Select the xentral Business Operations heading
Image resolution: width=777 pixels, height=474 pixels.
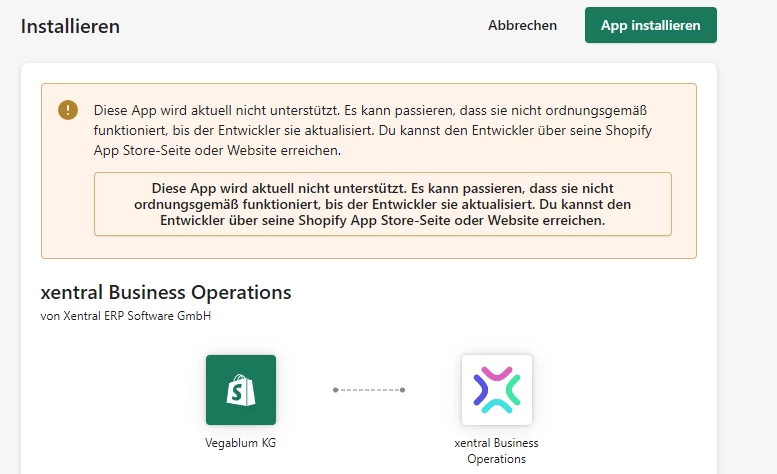(x=166, y=292)
